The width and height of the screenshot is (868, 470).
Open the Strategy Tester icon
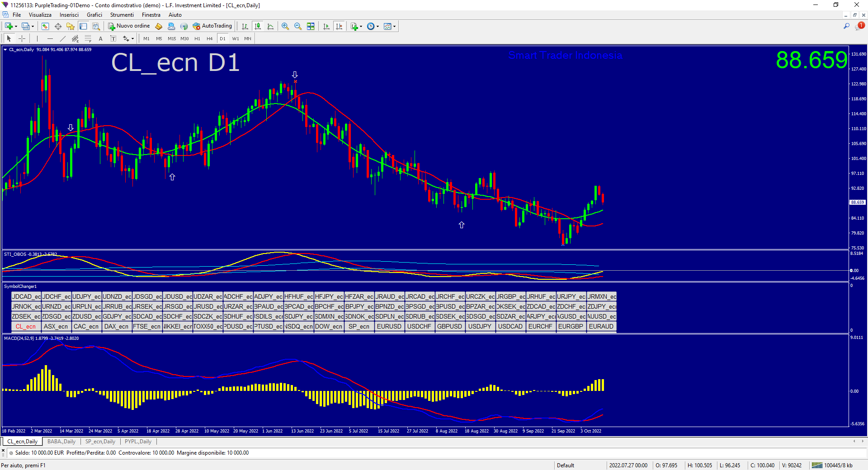[96, 26]
